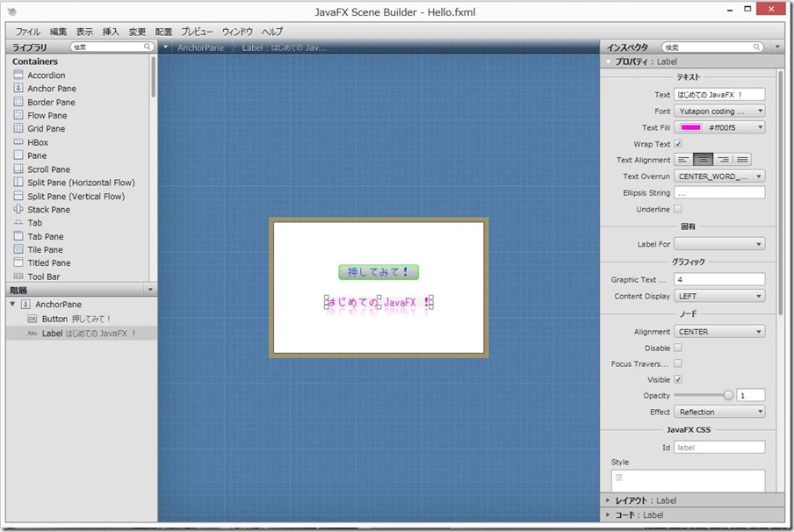Screen dimensions: 794x532
Task: Click the Tab Pane icon
Action: coord(18,236)
